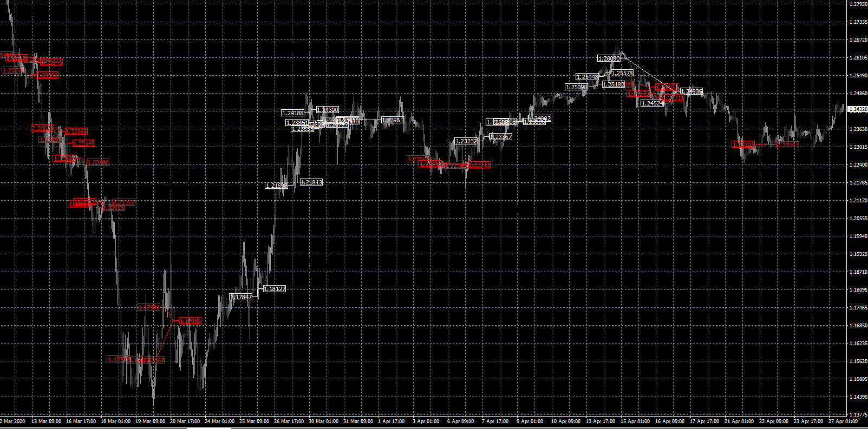This screenshot has height=429, width=868.
Task: Select the white 1.26090 trade label
Action: pyautogui.click(x=609, y=58)
